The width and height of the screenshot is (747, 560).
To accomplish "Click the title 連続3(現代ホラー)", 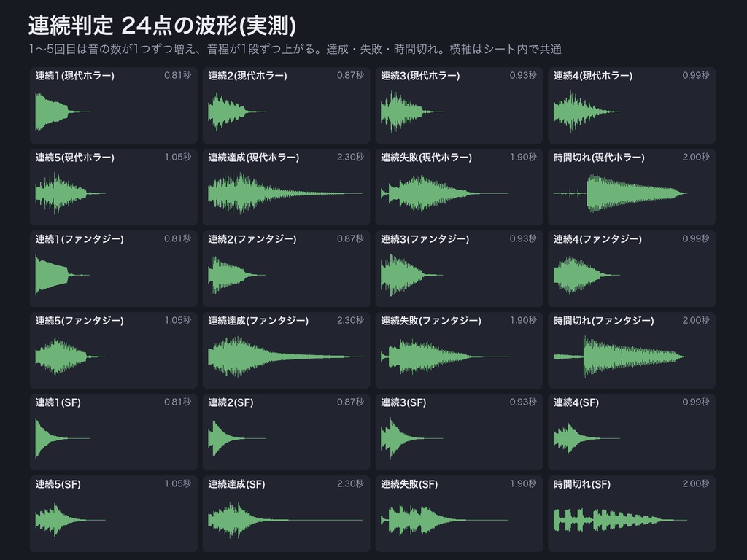I will tap(420, 75).
